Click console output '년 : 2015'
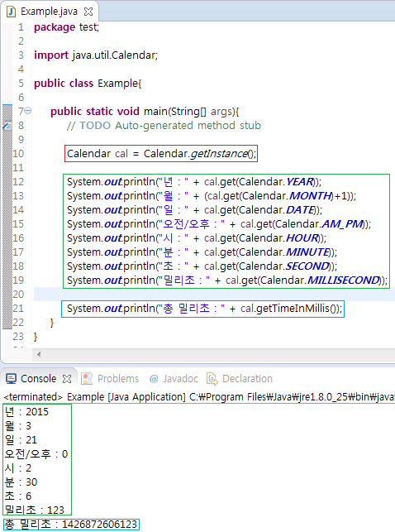This screenshot has height=532, width=395. pyautogui.click(x=26, y=412)
